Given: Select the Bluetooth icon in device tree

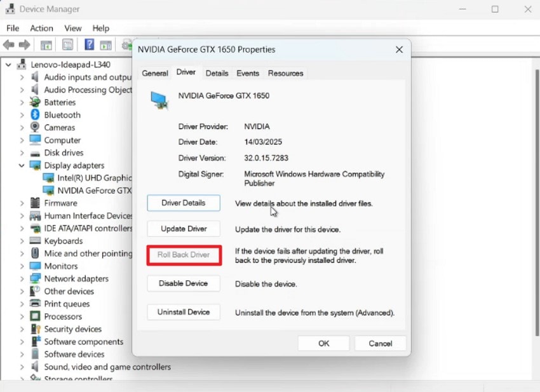Looking at the screenshot, I should click(x=35, y=115).
